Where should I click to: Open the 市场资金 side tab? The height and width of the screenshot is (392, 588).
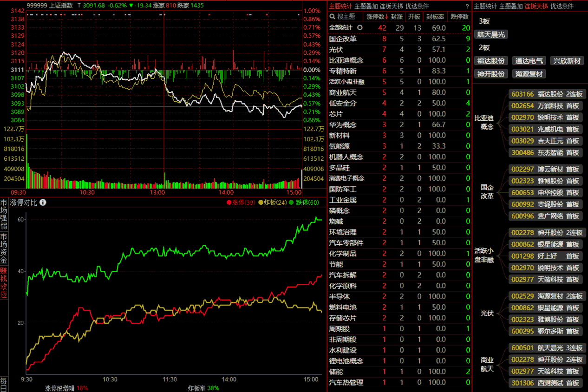4,248
